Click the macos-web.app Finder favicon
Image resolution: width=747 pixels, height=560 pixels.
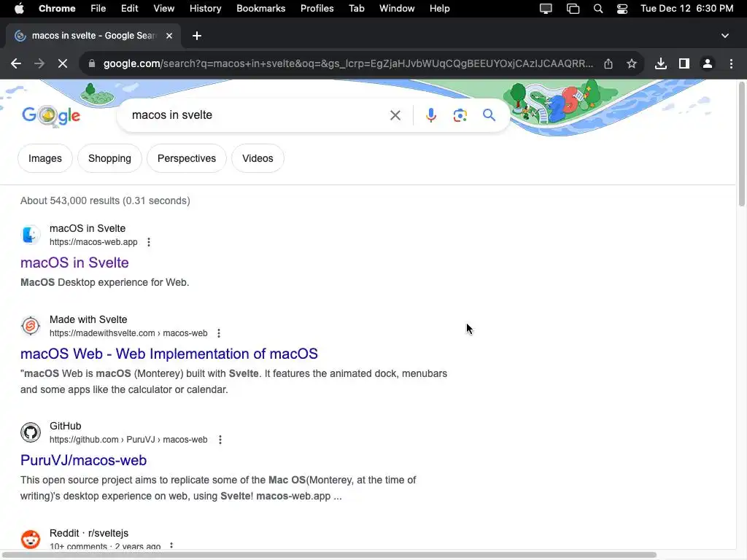coord(31,235)
